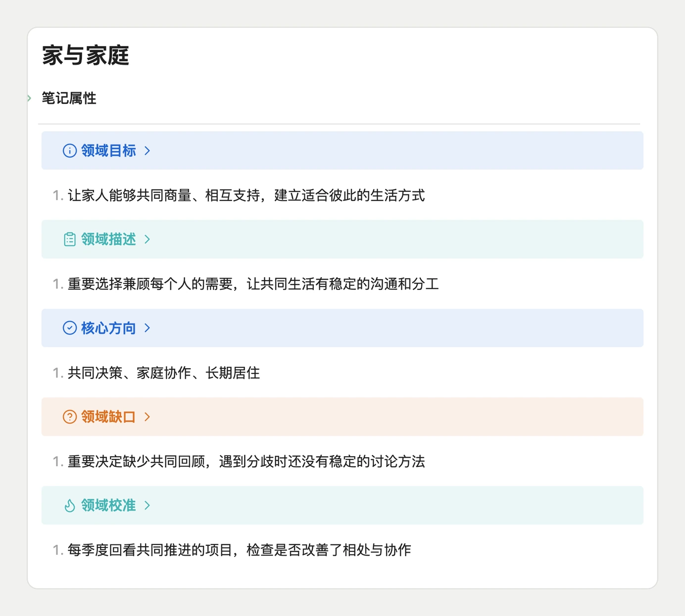The height and width of the screenshot is (616, 685).
Task: Click the line 共同决策、家庭协作、长期居住
Action: pos(164,373)
